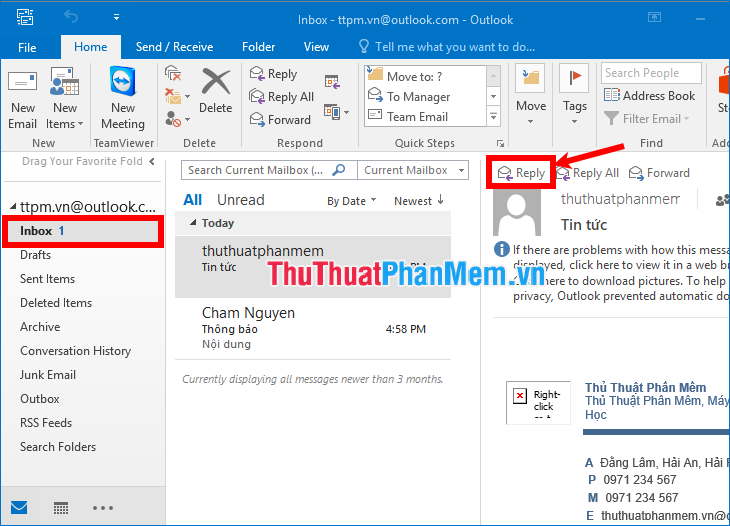Select the To Manager quick step
The image size is (730, 526).
425,96
